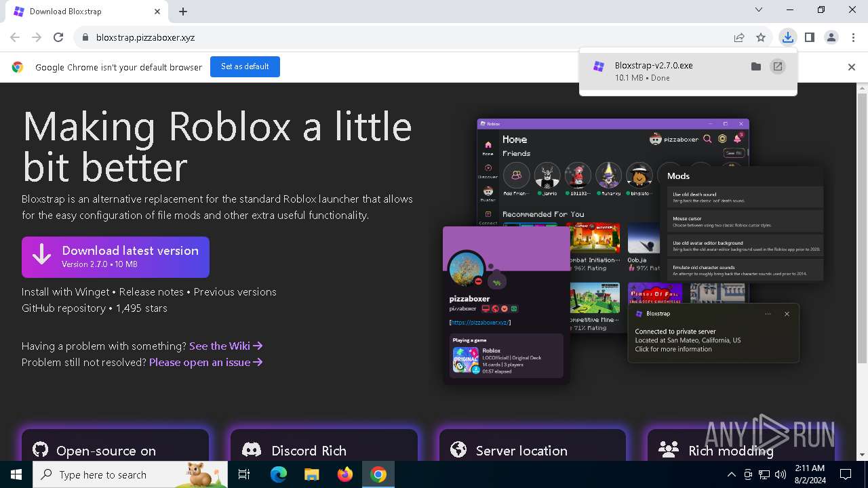Open the Windows Start menu
The image size is (868, 488).
(x=16, y=474)
